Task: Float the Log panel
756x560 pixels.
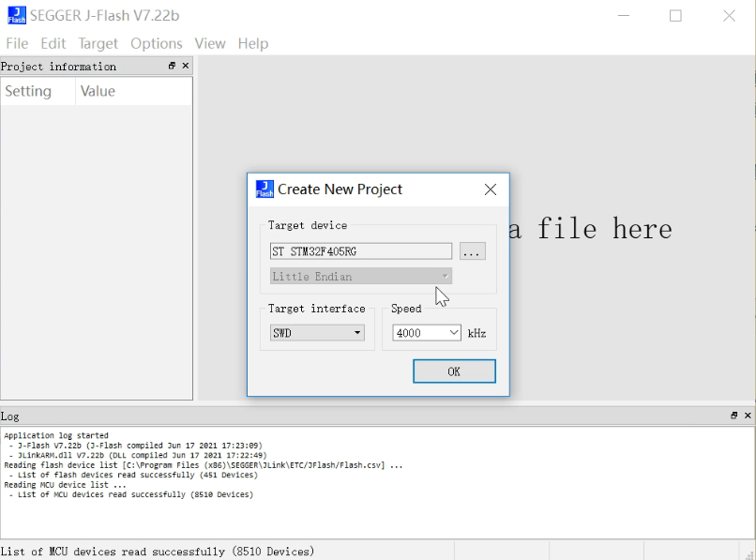Action: [734, 416]
